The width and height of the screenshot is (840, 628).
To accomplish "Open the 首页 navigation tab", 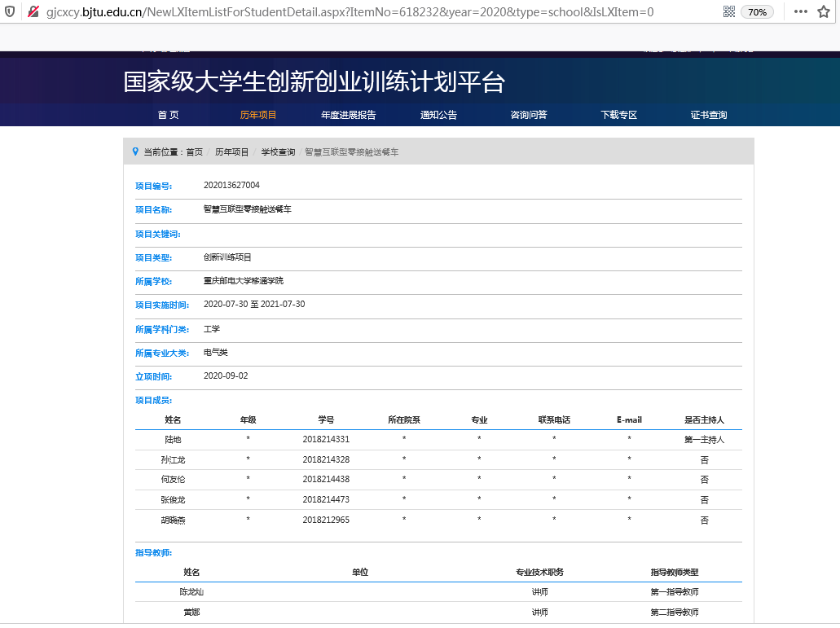I will 168,115.
